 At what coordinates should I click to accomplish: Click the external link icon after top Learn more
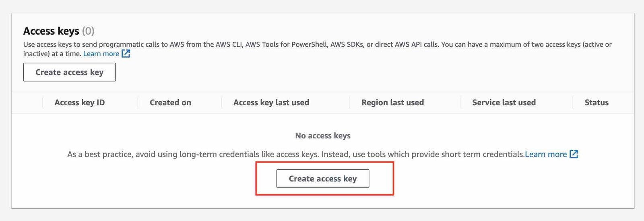pos(126,54)
